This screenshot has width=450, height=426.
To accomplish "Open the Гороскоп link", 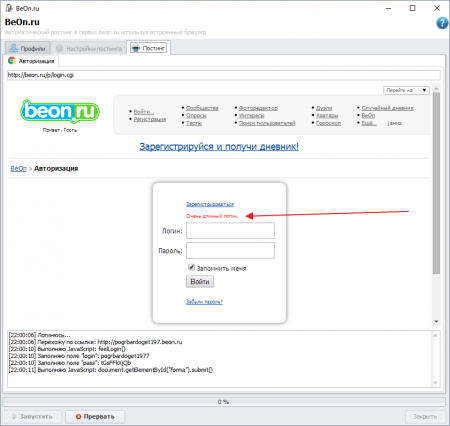I will tap(328, 123).
